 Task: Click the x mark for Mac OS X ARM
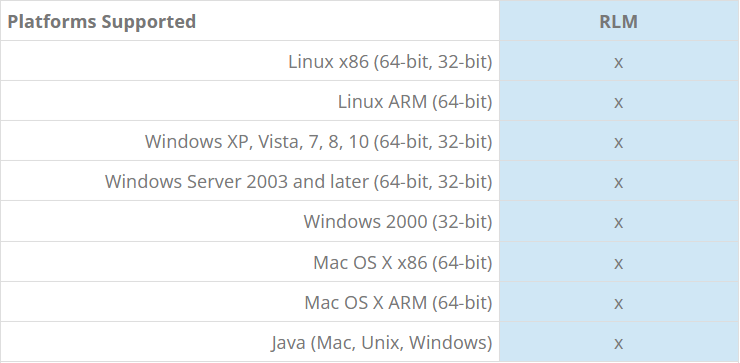[x=618, y=304]
